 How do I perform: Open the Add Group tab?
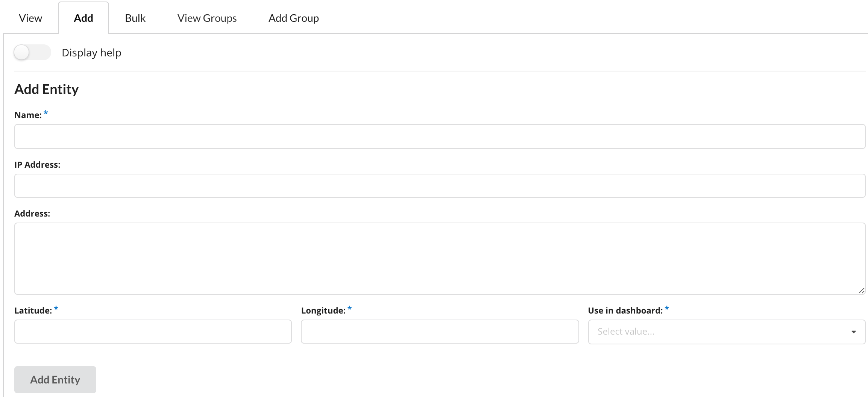293,18
